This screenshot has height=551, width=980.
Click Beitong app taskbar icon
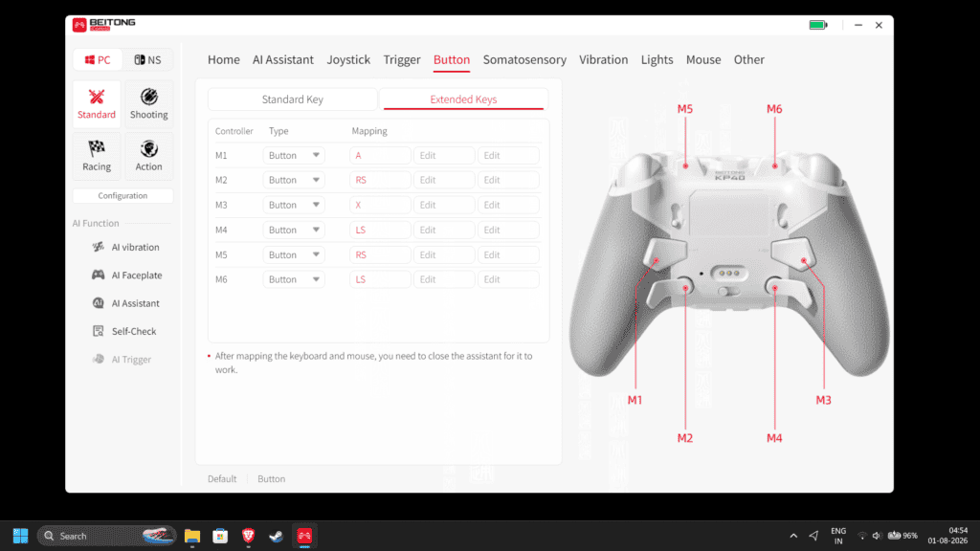point(304,536)
